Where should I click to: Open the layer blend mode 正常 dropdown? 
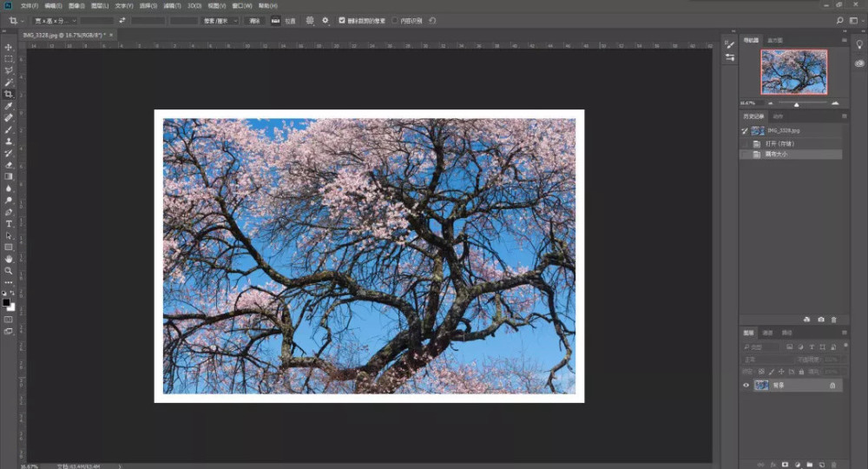click(765, 359)
